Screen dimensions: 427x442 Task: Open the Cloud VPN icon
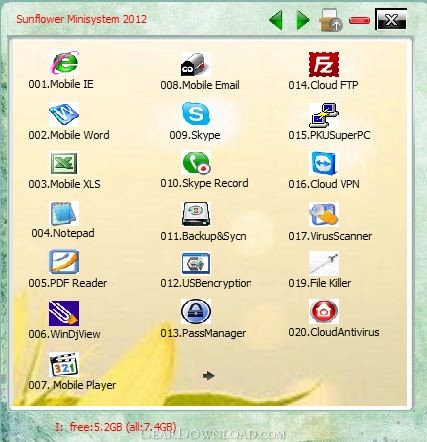[324, 163]
